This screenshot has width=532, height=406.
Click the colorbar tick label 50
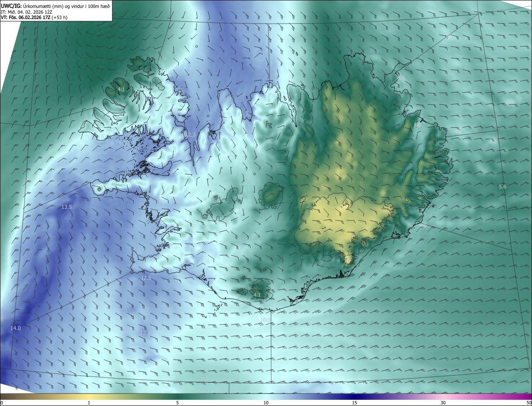point(529,403)
